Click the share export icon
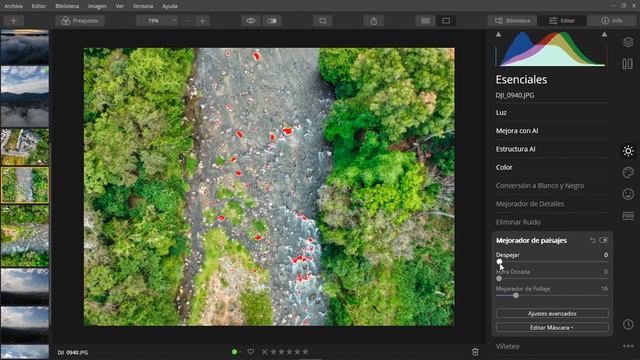This screenshot has width=640, height=360. click(373, 21)
